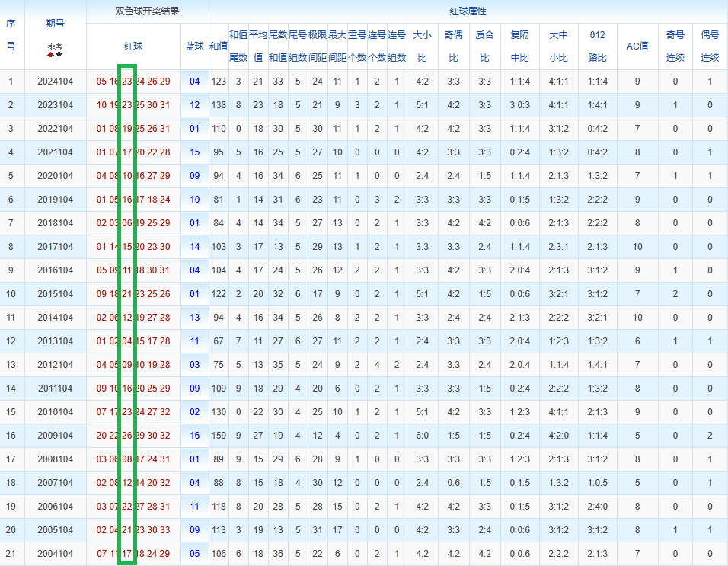The image size is (728, 566).
Task: Click the red ascending sort arrow
Action: tap(51, 54)
